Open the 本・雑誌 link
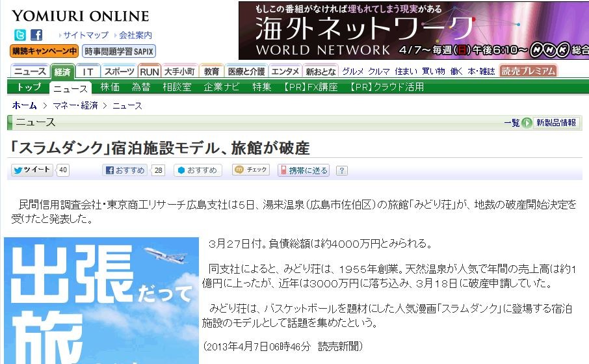589x364 pixels. (x=481, y=71)
